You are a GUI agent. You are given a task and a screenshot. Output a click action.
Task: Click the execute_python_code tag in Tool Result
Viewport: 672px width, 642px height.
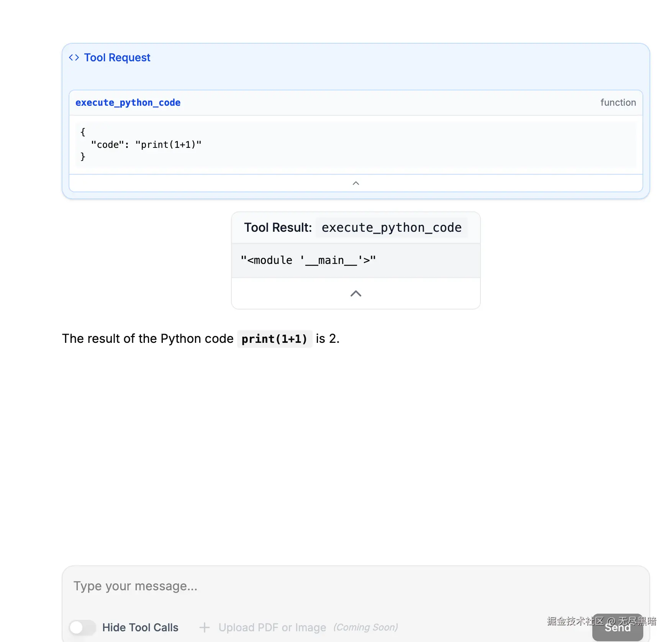pyautogui.click(x=391, y=228)
